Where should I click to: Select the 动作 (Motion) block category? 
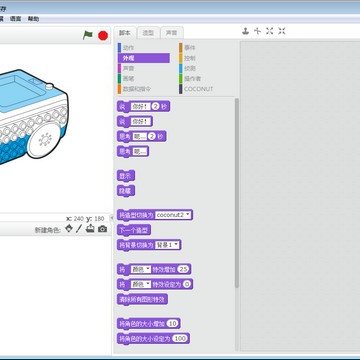click(x=144, y=48)
